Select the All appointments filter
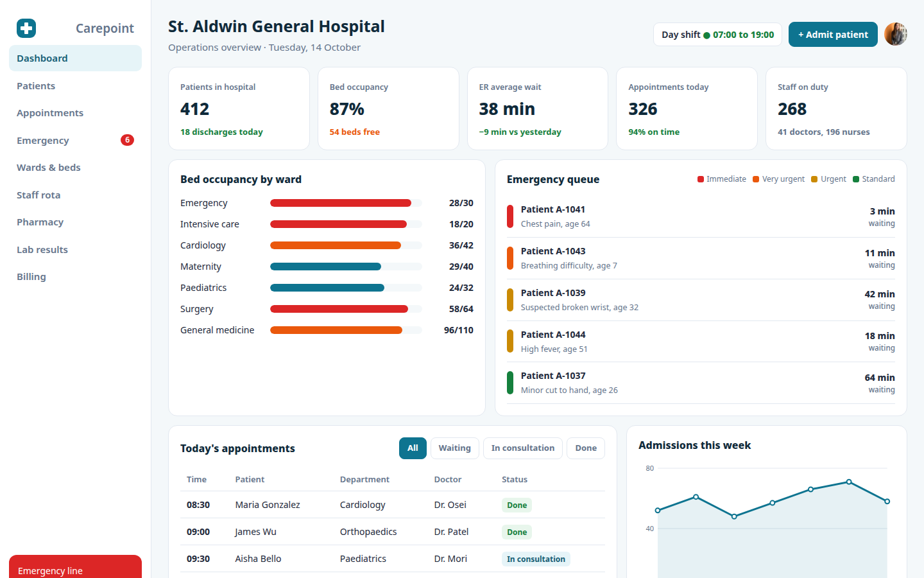Image resolution: width=924 pixels, height=578 pixels. point(413,448)
